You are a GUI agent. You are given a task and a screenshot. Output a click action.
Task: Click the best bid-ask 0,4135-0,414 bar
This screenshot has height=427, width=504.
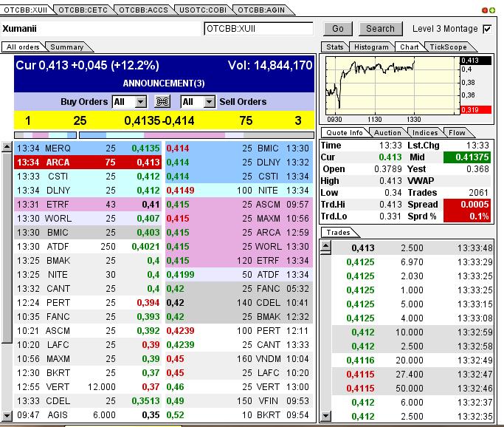(164, 120)
